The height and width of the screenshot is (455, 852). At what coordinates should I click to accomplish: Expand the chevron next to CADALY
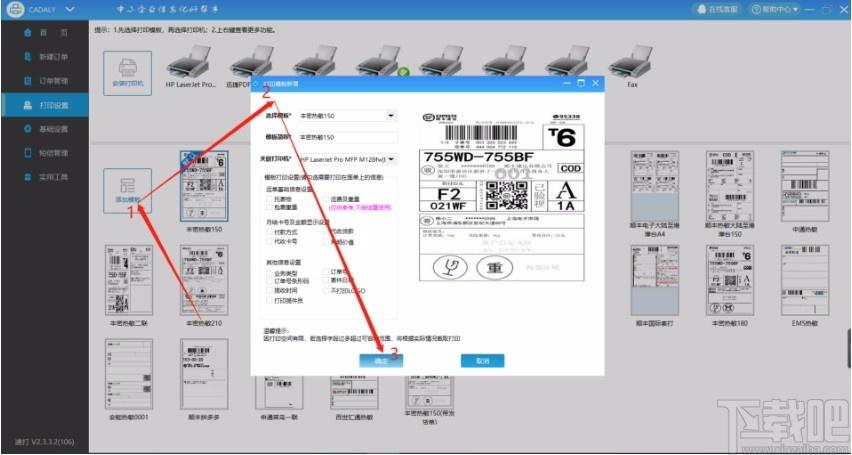[x=70, y=9]
